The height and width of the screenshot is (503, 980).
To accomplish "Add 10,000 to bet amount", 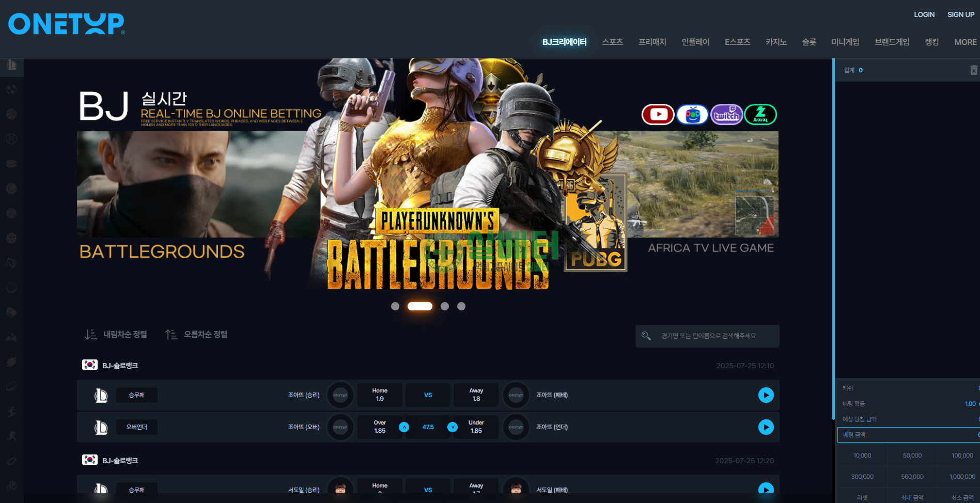I will (862, 455).
